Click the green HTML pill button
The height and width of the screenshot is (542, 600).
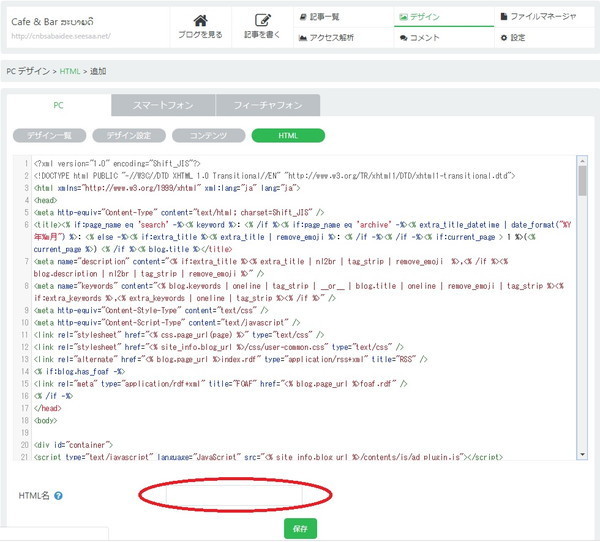[x=288, y=136]
